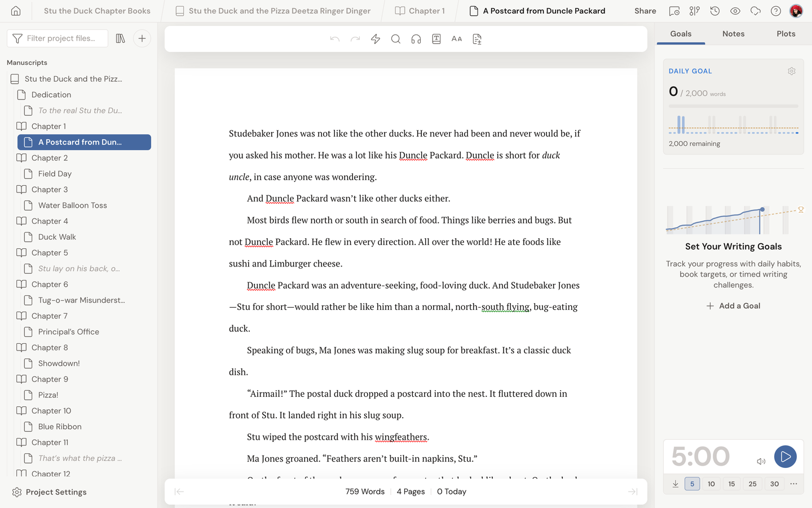Start the 5:00 writing timer
Image resolution: width=812 pixels, height=508 pixels.
coord(785,457)
